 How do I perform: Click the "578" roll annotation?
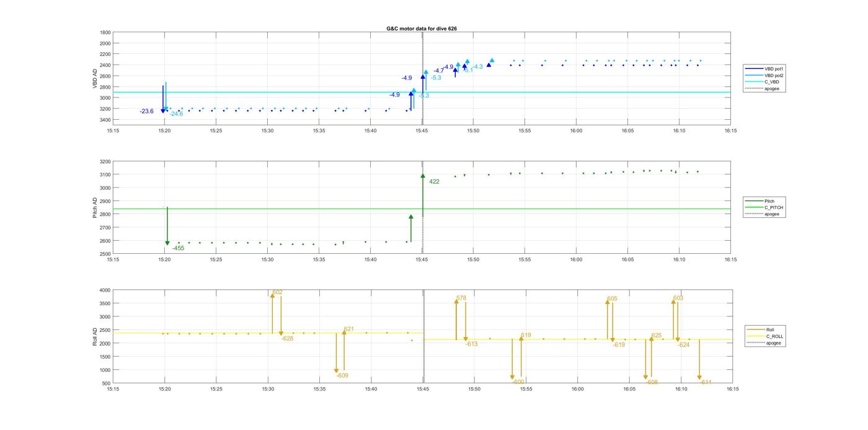461,298
